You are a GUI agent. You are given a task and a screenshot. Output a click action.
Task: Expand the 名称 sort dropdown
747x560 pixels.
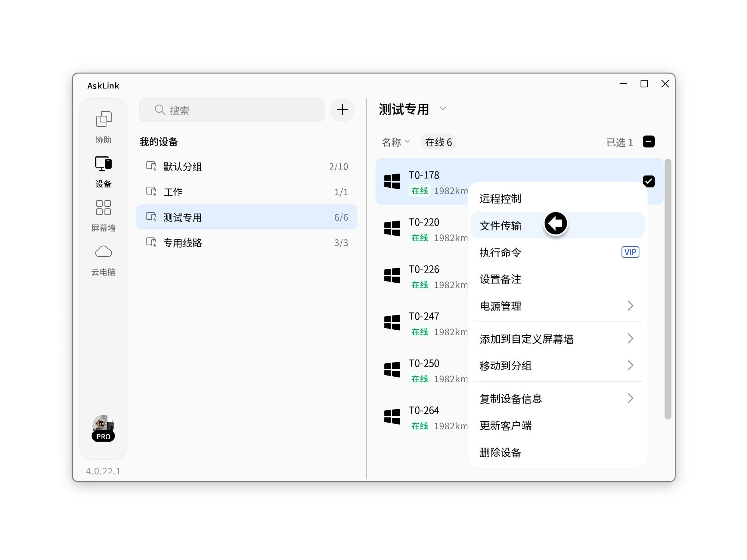396,141
